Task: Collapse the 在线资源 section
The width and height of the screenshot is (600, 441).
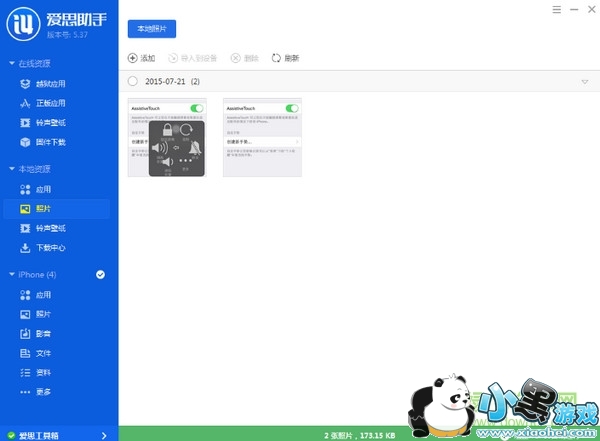Action: pyautogui.click(x=12, y=63)
